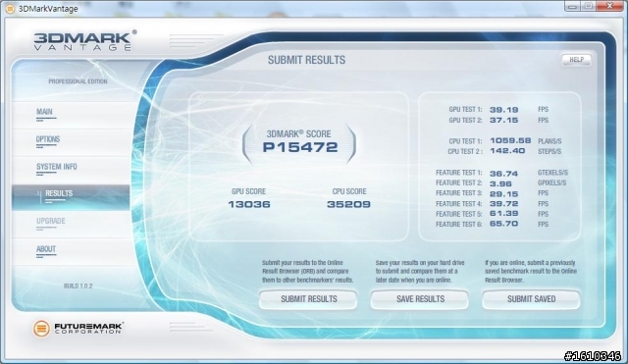Image resolution: width=628 pixels, height=364 pixels.
Task: Click the SUBMIT SAVED button
Action: pos(531,299)
